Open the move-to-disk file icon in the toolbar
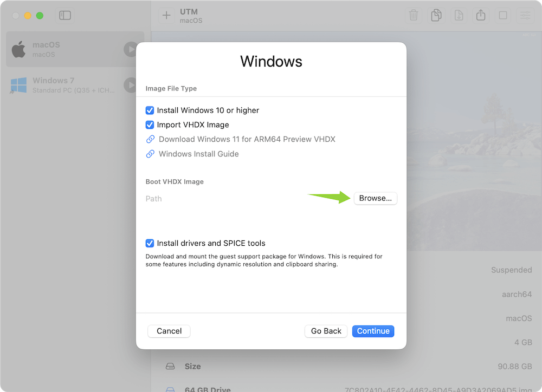This screenshot has height=392, width=542. pos(458,15)
